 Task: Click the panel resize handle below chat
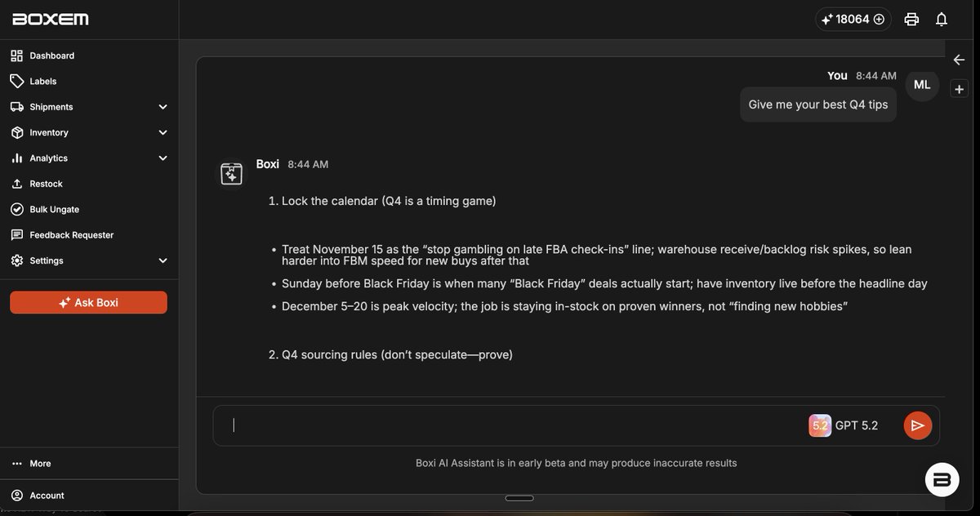point(519,498)
